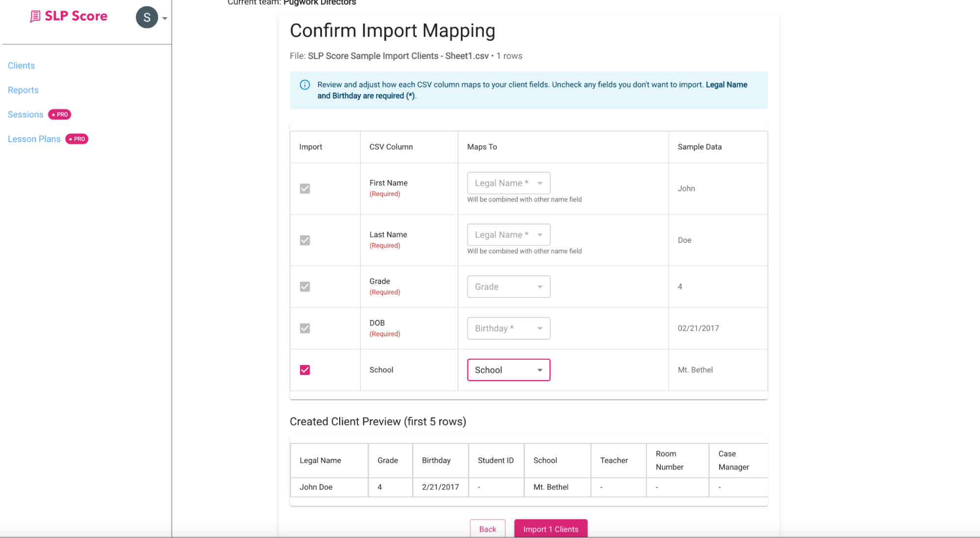Select Sessions in the sidebar
Screen dimensions: 980x538
point(25,114)
